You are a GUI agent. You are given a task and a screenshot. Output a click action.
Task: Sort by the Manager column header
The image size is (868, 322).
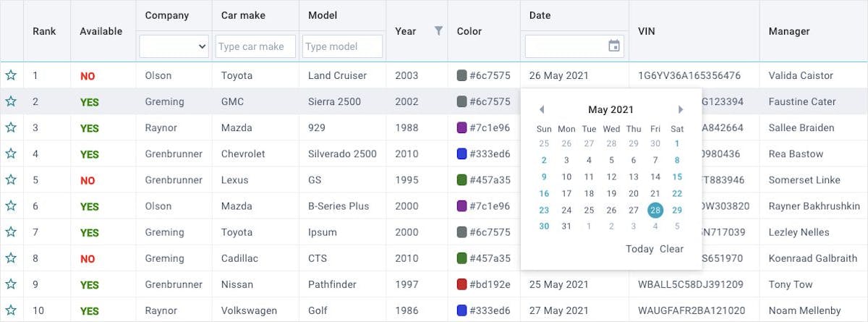(x=788, y=31)
